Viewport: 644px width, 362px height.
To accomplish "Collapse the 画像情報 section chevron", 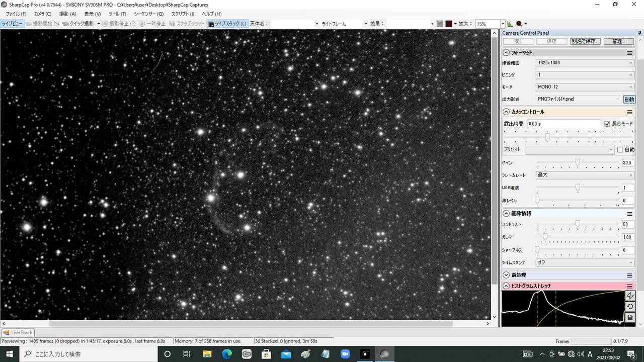I will click(x=506, y=214).
